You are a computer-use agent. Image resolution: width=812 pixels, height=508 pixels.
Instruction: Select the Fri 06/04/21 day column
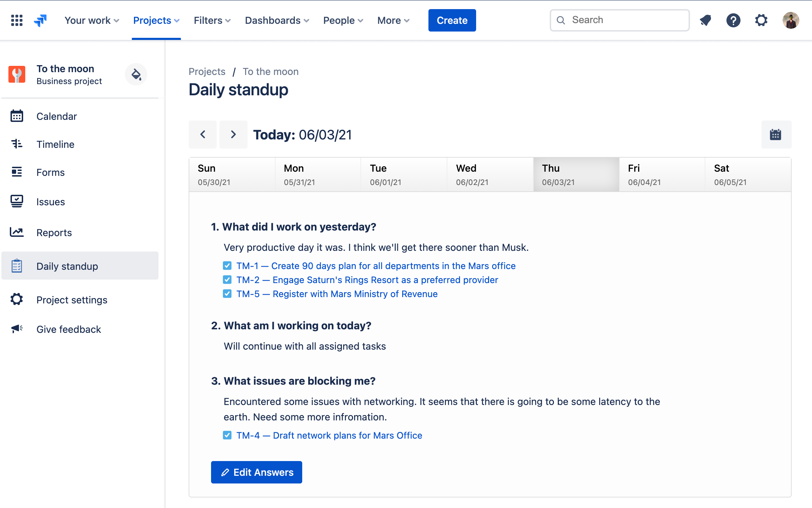coord(662,174)
